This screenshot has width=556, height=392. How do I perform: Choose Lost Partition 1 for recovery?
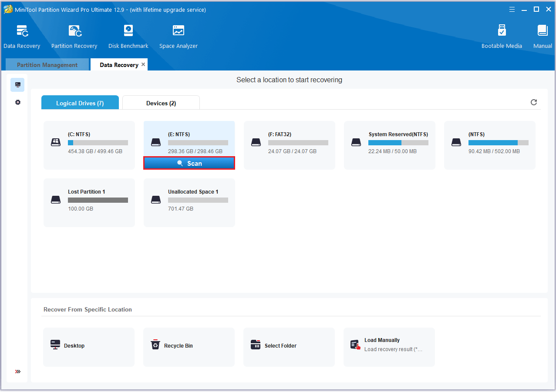(x=89, y=202)
